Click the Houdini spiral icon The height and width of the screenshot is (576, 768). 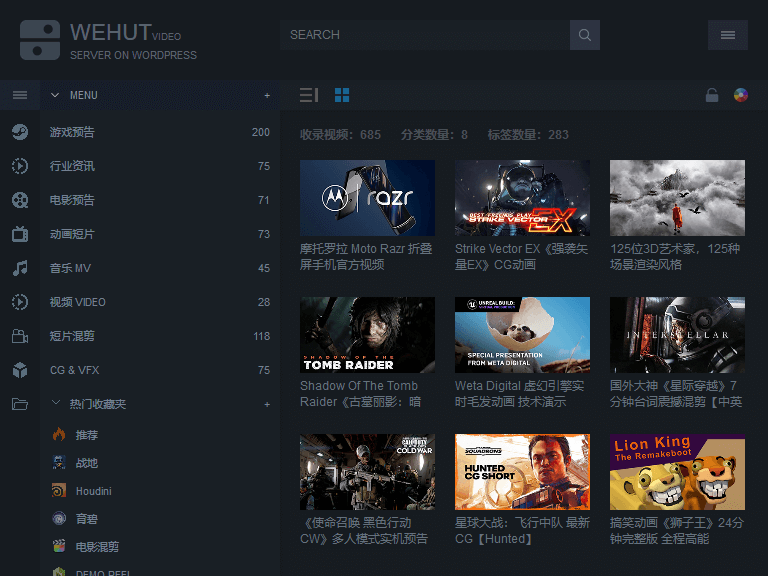[x=59, y=490]
